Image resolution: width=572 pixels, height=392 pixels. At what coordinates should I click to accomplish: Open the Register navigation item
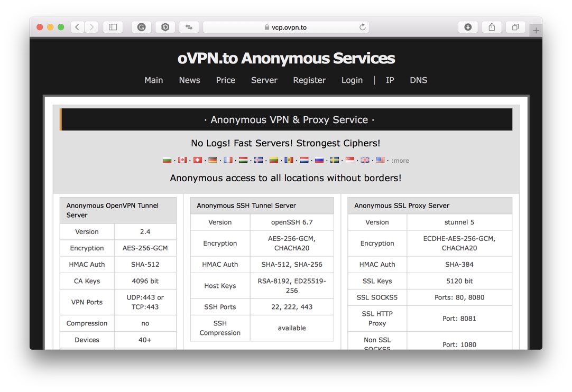[309, 81]
